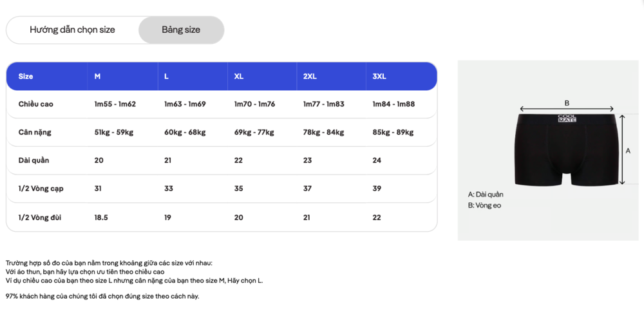Image resolution: width=644 pixels, height=322 pixels.
Task: Select the Chiều cao row label
Action: (x=35, y=104)
